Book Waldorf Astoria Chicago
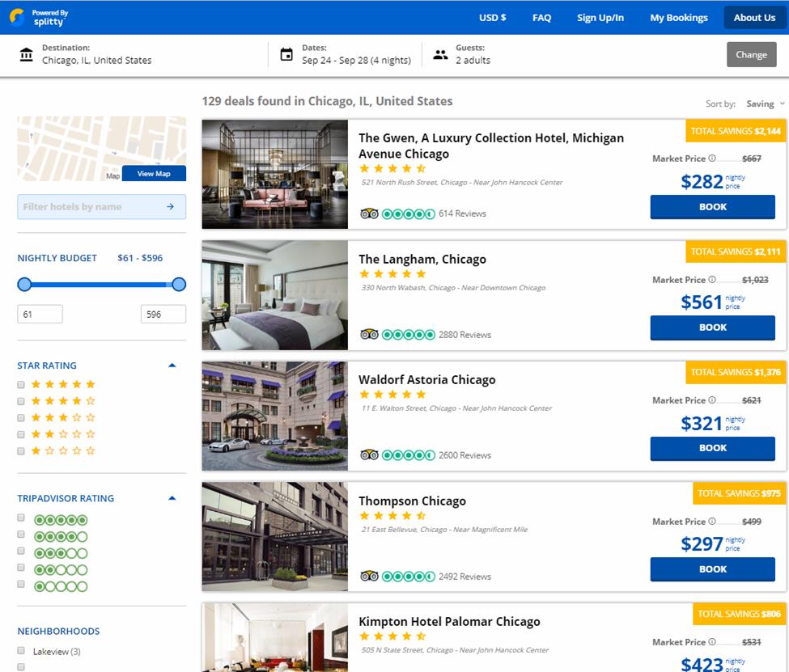Screen dimensions: 789x672 coord(712,448)
